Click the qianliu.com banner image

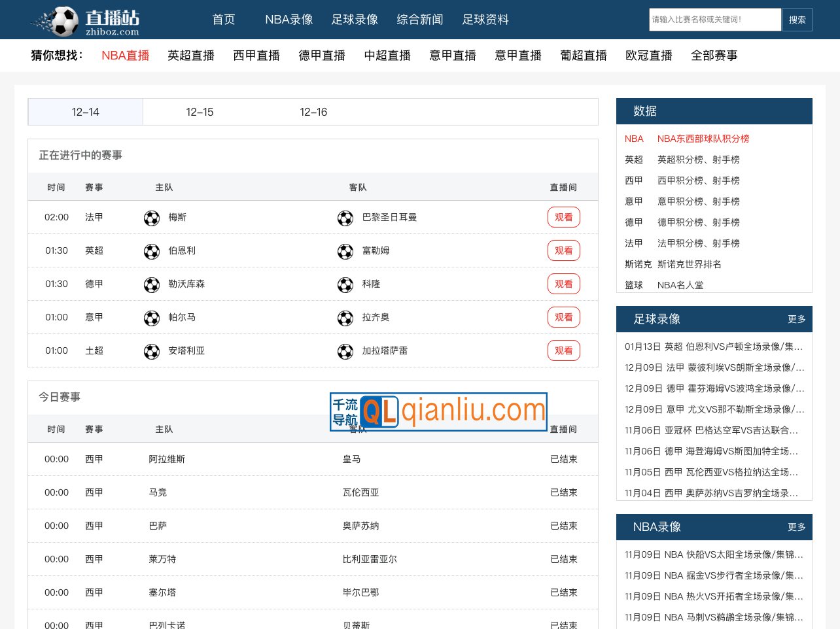click(438, 411)
